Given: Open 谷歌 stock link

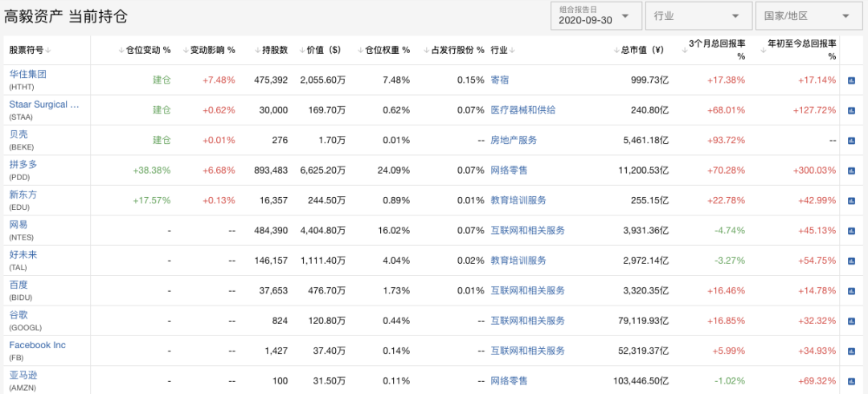Looking at the screenshot, I should coord(18,314).
